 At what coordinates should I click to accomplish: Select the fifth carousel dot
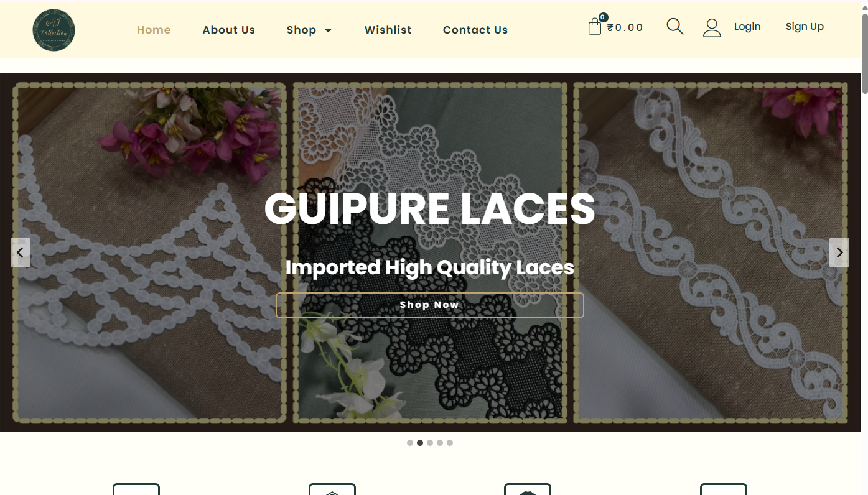pos(450,443)
